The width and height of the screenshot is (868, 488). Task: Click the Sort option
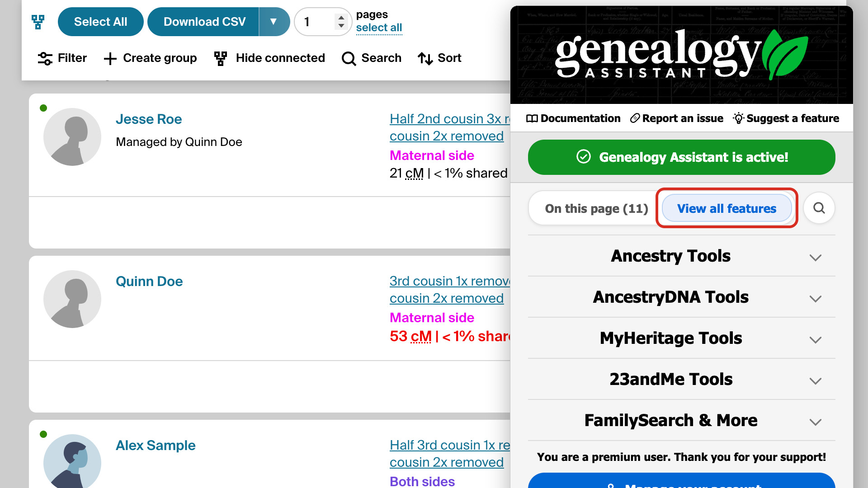click(439, 58)
